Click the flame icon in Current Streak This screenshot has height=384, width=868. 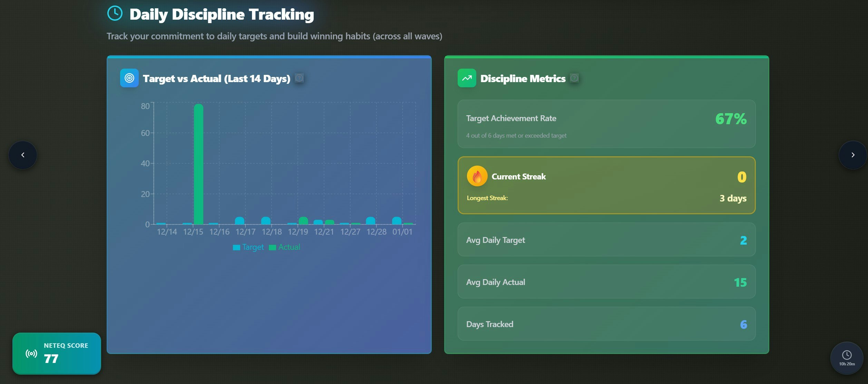(x=477, y=176)
